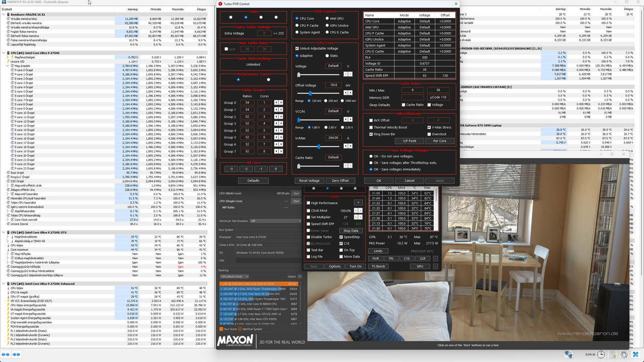Open TPL window in ThrottleStop
Viewport: 644px width, 362px height.
tap(391, 258)
